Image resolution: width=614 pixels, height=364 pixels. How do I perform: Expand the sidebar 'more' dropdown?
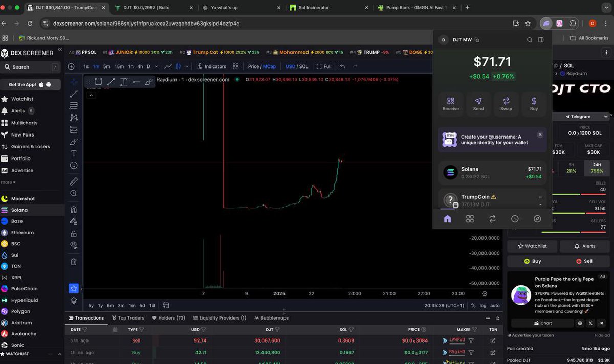point(8,182)
